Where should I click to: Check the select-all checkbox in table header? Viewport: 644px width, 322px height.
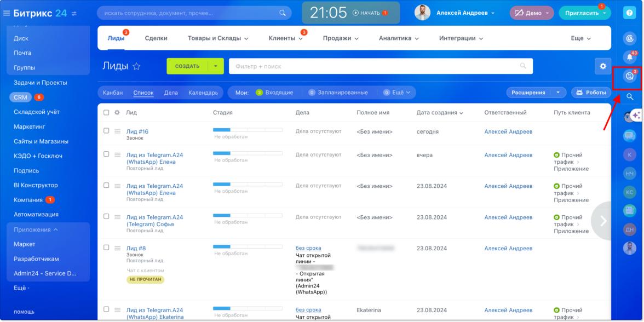click(x=106, y=113)
